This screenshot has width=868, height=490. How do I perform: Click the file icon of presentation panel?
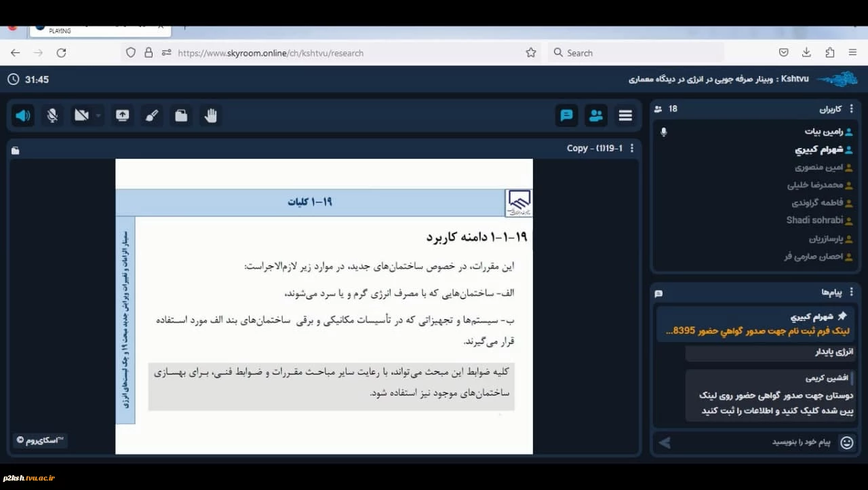pos(16,150)
